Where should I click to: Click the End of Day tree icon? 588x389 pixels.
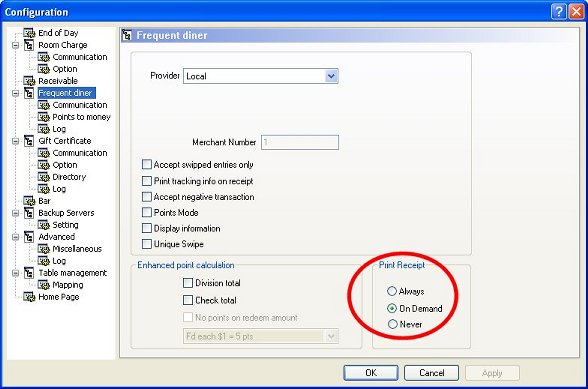(x=29, y=33)
